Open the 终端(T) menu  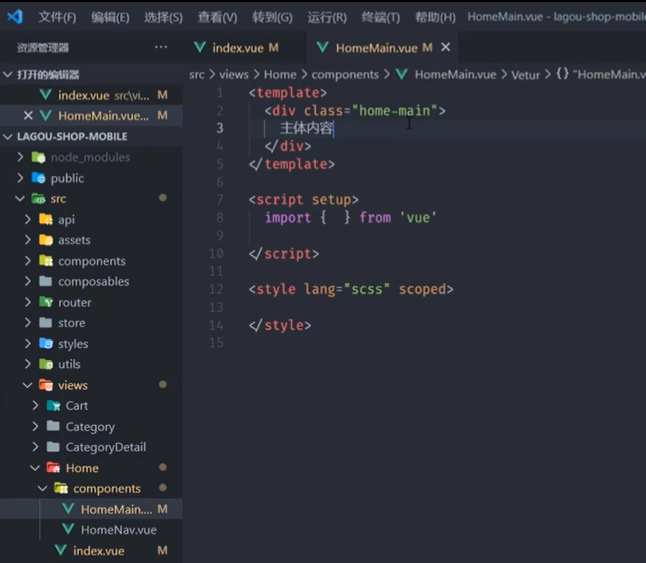point(380,17)
